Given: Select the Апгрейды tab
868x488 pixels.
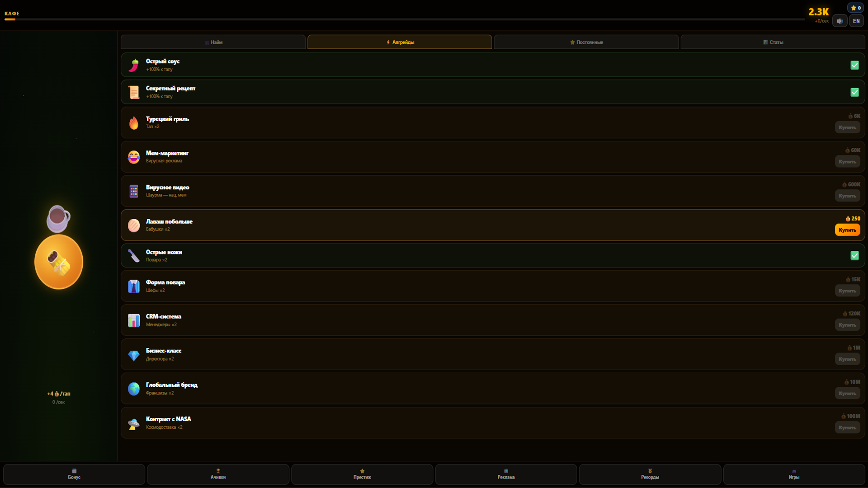Looking at the screenshot, I should (x=400, y=42).
